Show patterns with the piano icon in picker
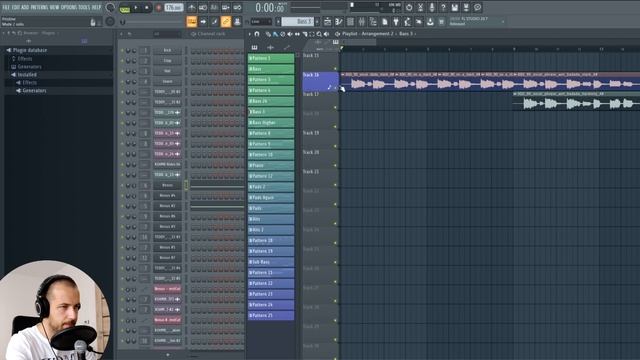This screenshot has height=360, width=640. [x=254, y=48]
